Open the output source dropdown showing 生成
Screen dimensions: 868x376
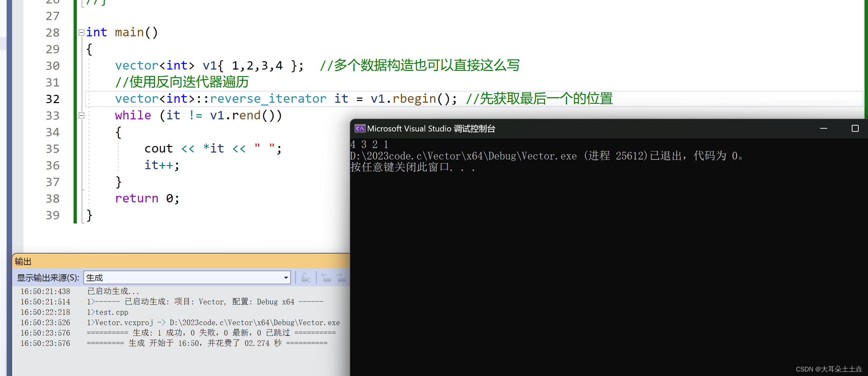click(187, 277)
